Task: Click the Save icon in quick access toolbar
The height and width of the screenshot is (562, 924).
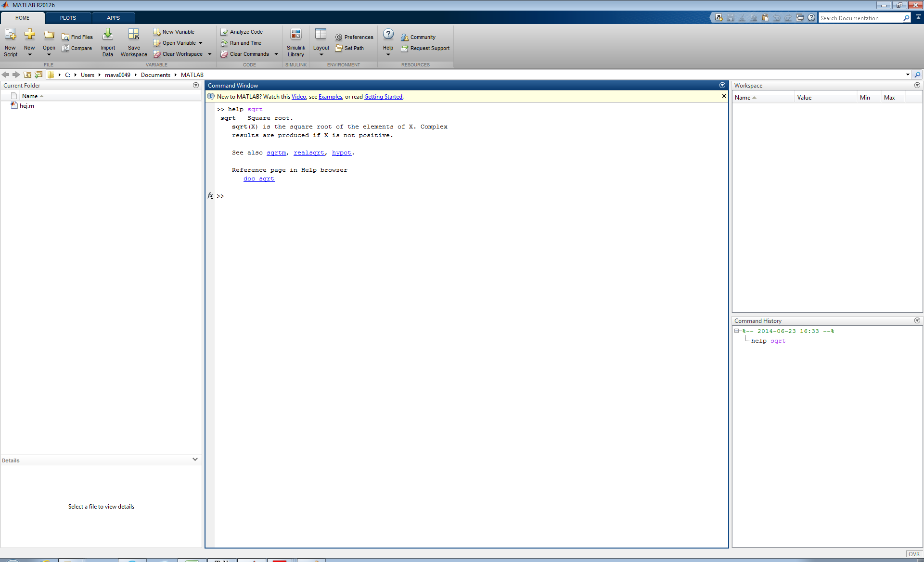Action: click(x=730, y=18)
